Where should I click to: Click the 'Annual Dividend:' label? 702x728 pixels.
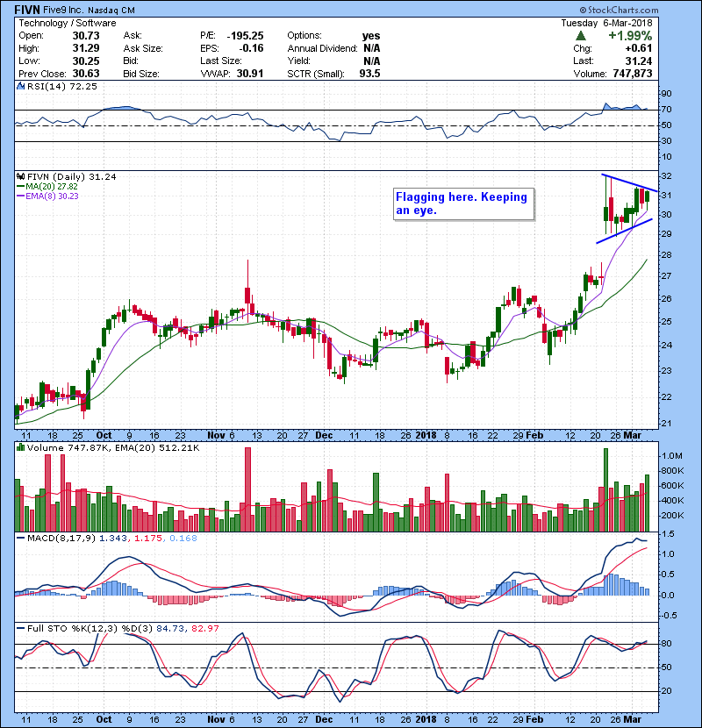pyautogui.click(x=322, y=48)
